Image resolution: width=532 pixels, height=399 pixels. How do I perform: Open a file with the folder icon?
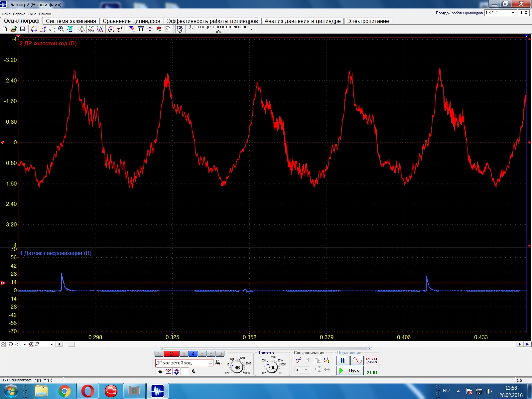click(13, 29)
